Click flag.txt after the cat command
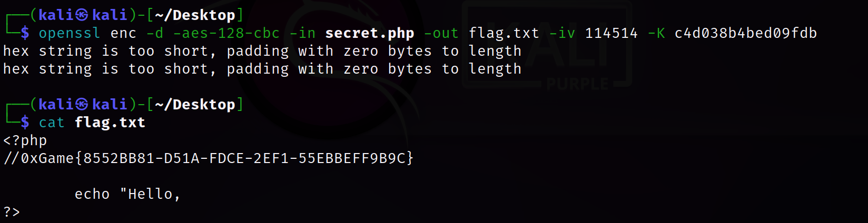This screenshot has height=223, width=868. (x=110, y=123)
